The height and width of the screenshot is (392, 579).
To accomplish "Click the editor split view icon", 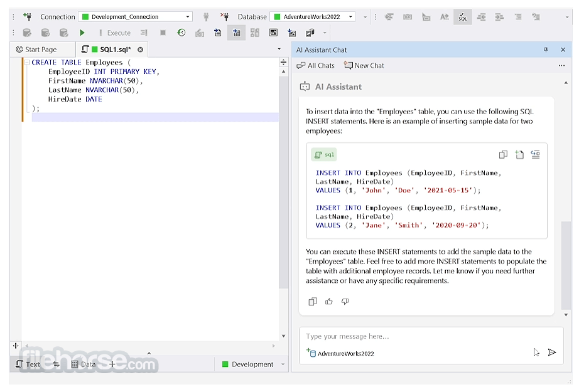I will (283, 62).
